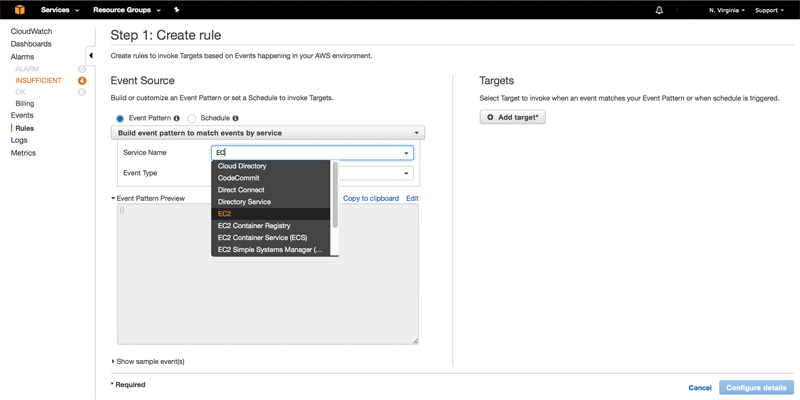Click the plus icon on Add target
This screenshot has height=400, width=800.
(x=490, y=117)
